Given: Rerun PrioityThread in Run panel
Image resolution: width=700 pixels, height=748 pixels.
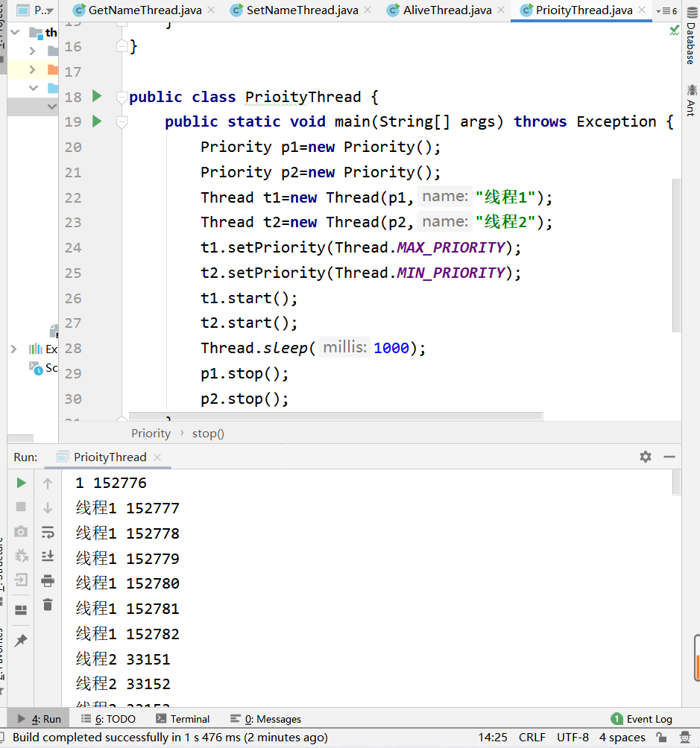Looking at the screenshot, I should point(21,483).
